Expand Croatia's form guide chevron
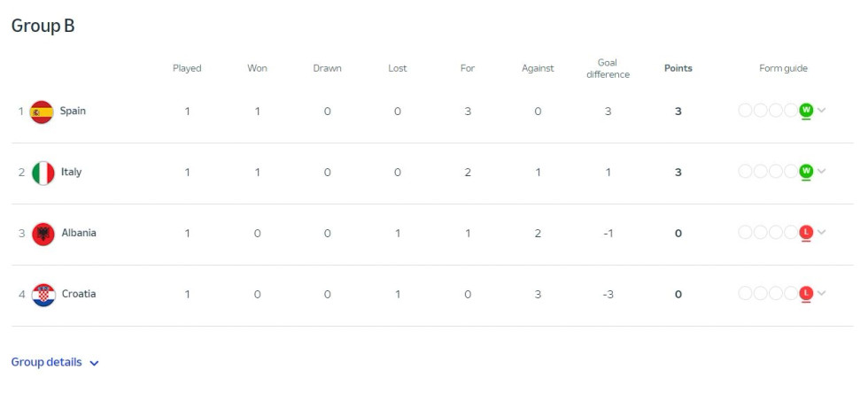868x393 pixels. tap(822, 293)
